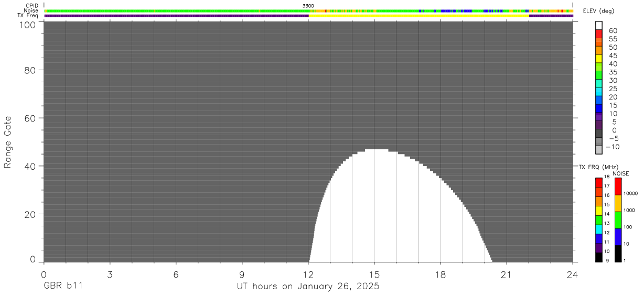Select the yellow swatch in the ELEV color bar
644x297 pixels.
pyautogui.click(x=599, y=59)
